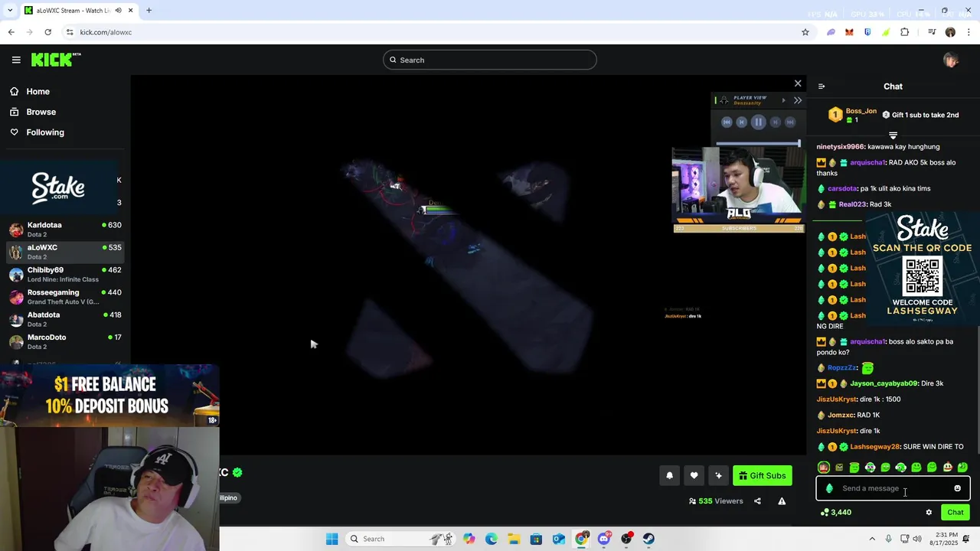980x551 pixels.
Task: Click the 535 Viewers count
Action: tap(716, 501)
